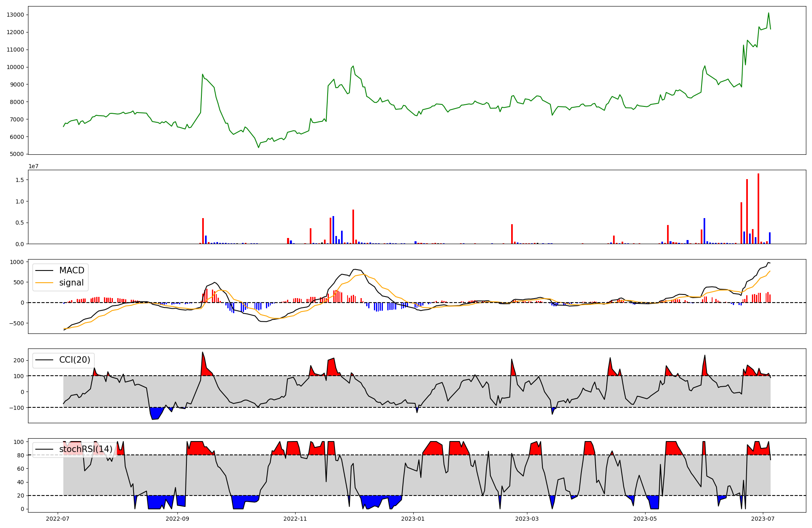Click the 2022-09 x-axis date label
Screen dimensions: 812x528
tap(177, 519)
